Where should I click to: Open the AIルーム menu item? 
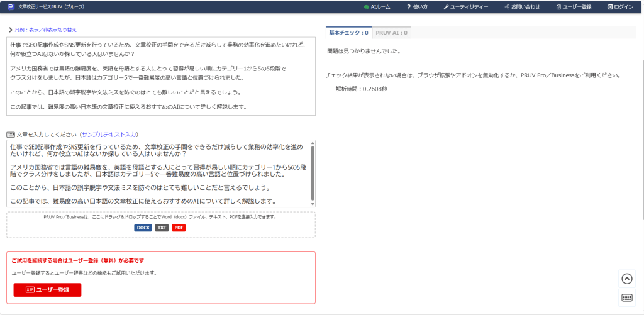pyautogui.click(x=377, y=7)
